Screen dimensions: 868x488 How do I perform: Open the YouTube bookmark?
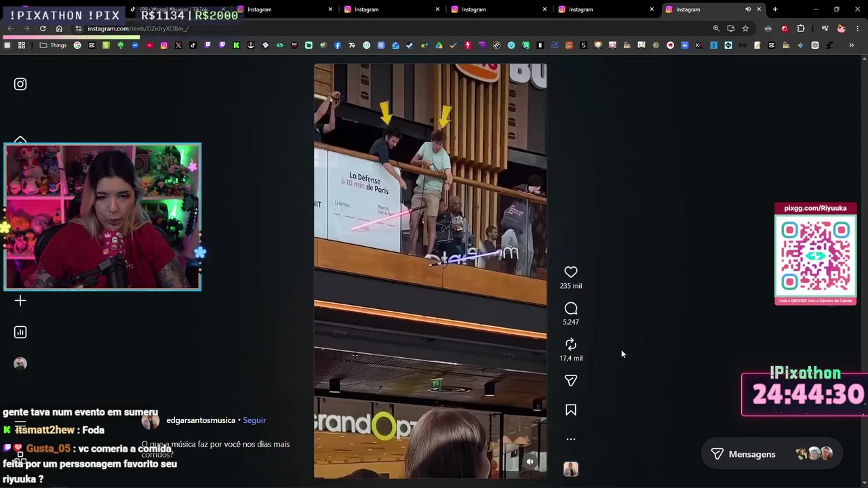click(x=150, y=45)
